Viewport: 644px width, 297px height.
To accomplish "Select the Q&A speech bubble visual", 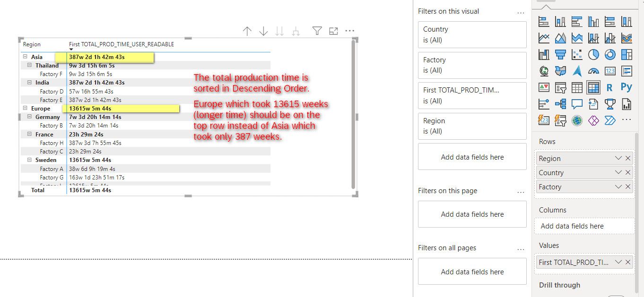I will (x=577, y=104).
